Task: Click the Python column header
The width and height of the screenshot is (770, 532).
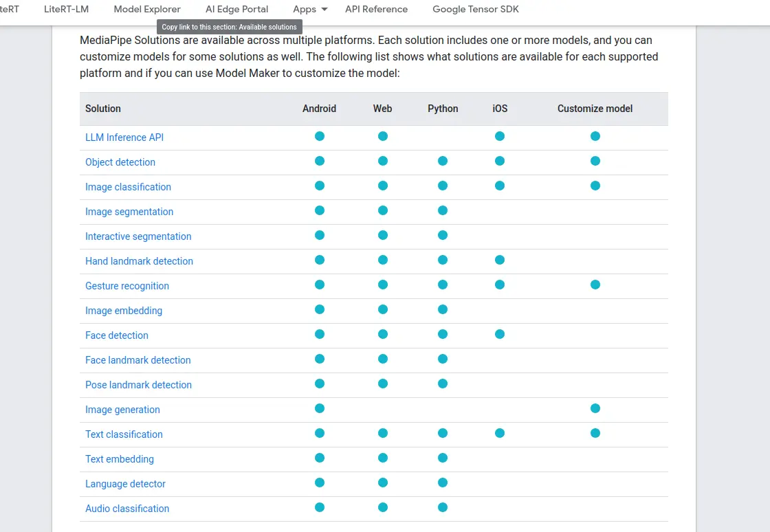Action: coord(443,109)
